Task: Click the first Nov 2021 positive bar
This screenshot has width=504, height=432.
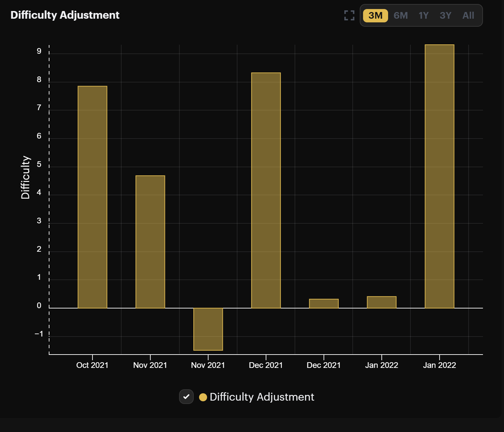Action: pyautogui.click(x=150, y=242)
